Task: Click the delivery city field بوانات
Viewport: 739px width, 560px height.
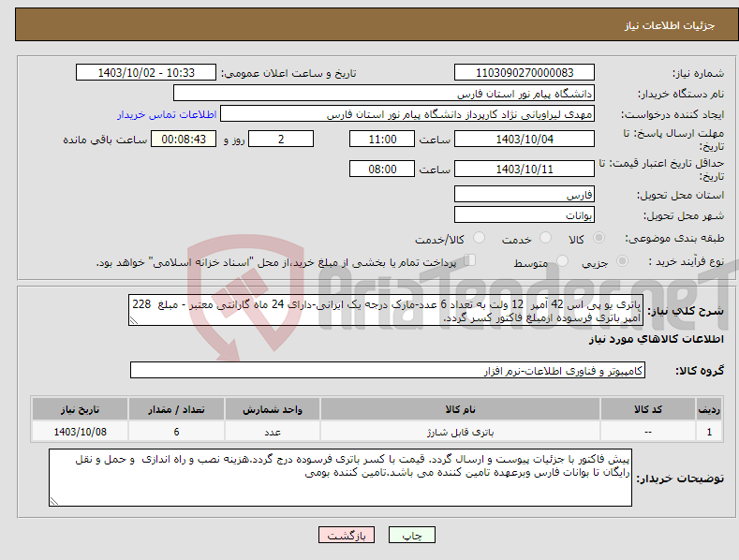Action: tap(525, 215)
